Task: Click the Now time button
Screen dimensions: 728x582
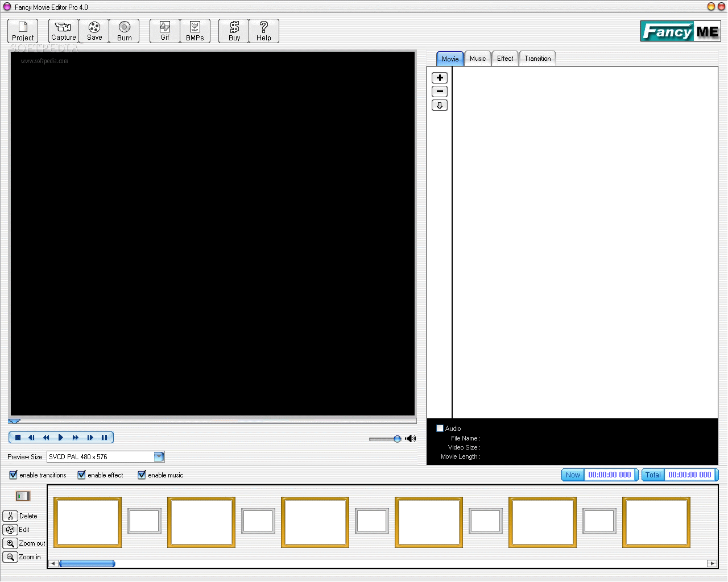Action: (573, 475)
